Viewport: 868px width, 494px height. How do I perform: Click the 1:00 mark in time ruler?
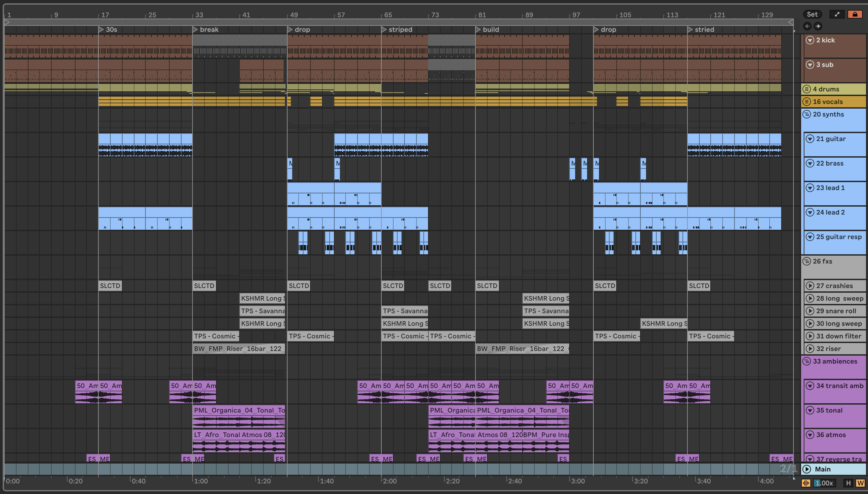pos(201,481)
